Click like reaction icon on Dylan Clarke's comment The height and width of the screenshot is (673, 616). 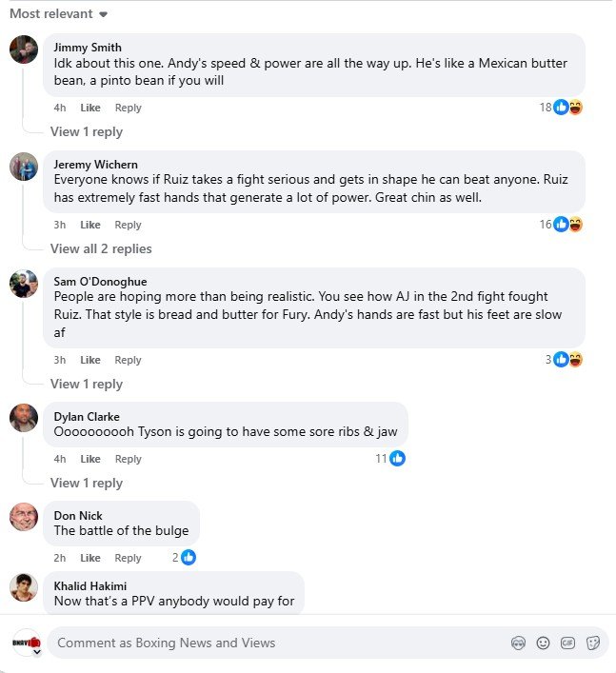(397, 459)
